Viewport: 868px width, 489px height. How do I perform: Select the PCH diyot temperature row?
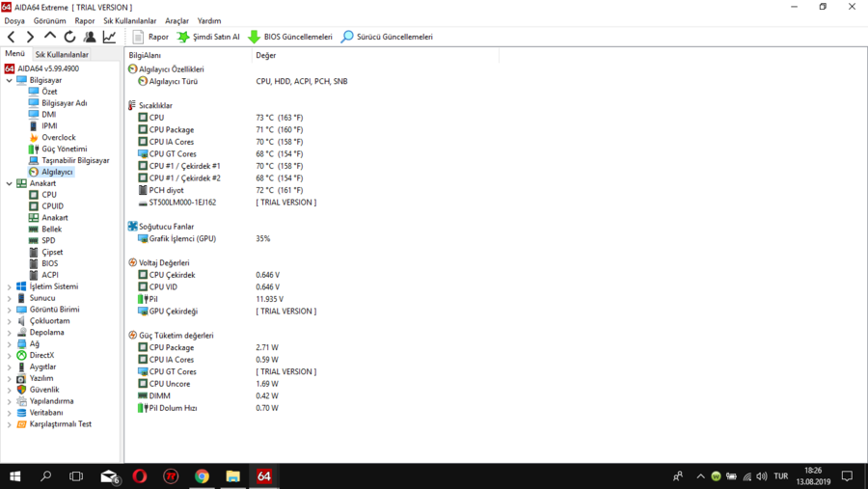pyautogui.click(x=221, y=191)
